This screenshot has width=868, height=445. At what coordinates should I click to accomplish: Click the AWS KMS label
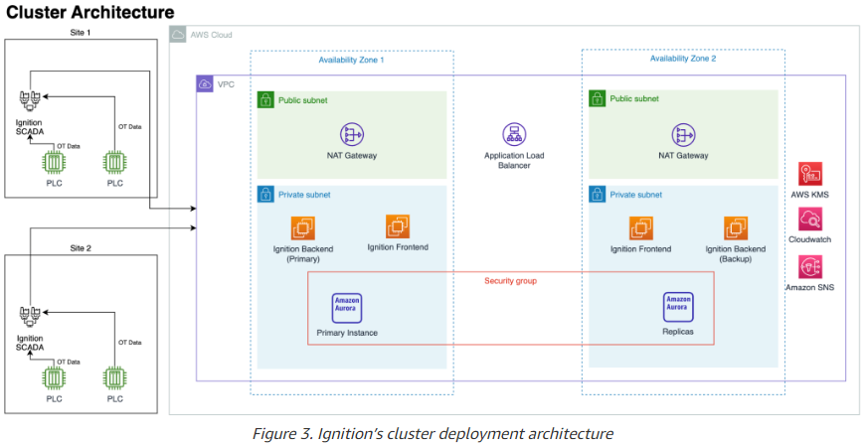point(810,195)
